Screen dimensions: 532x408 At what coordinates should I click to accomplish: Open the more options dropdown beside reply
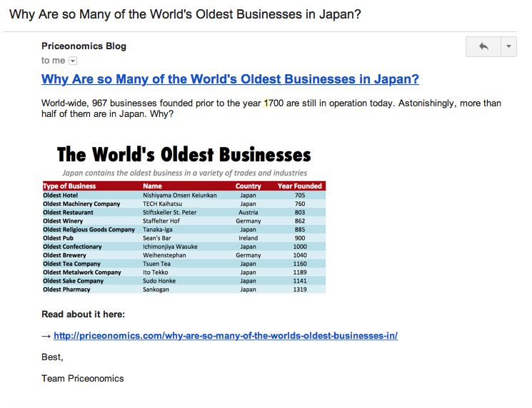508,46
